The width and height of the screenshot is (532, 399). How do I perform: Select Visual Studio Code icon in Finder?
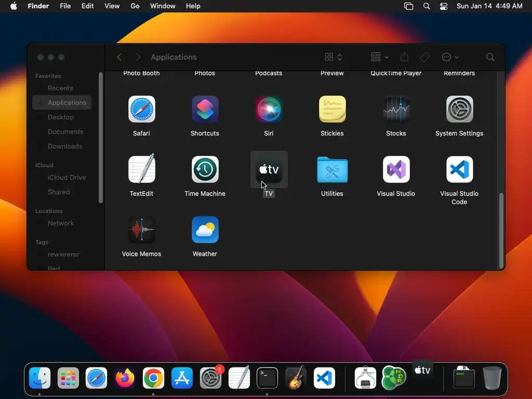click(459, 169)
